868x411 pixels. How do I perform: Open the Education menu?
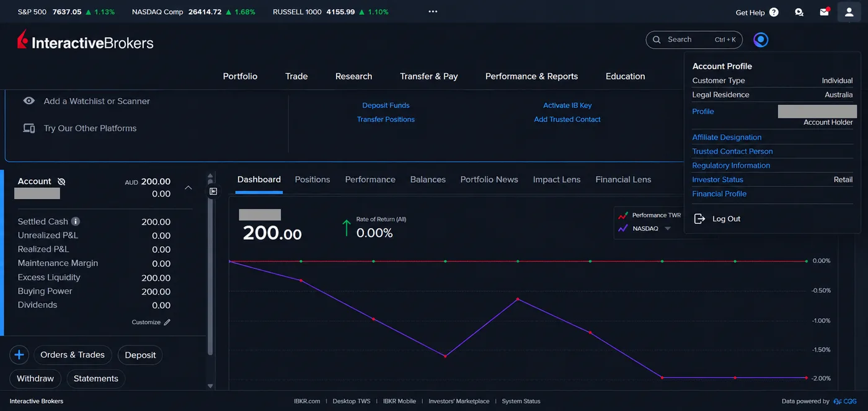point(625,76)
